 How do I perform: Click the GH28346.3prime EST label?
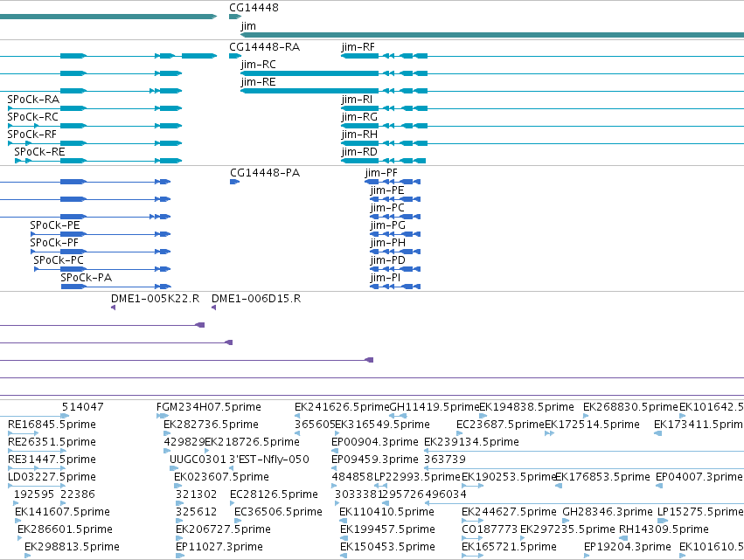608,513
